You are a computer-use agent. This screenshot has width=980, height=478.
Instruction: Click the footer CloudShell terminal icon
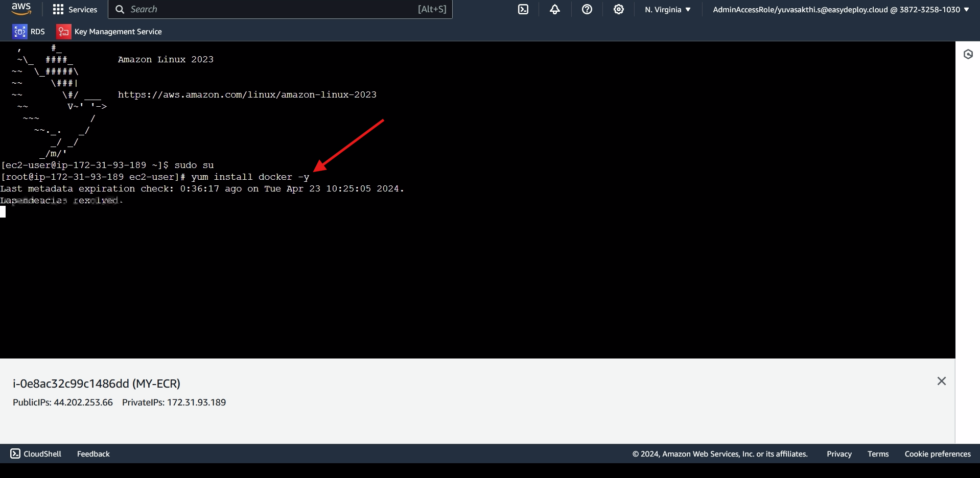tap(15, 453)
